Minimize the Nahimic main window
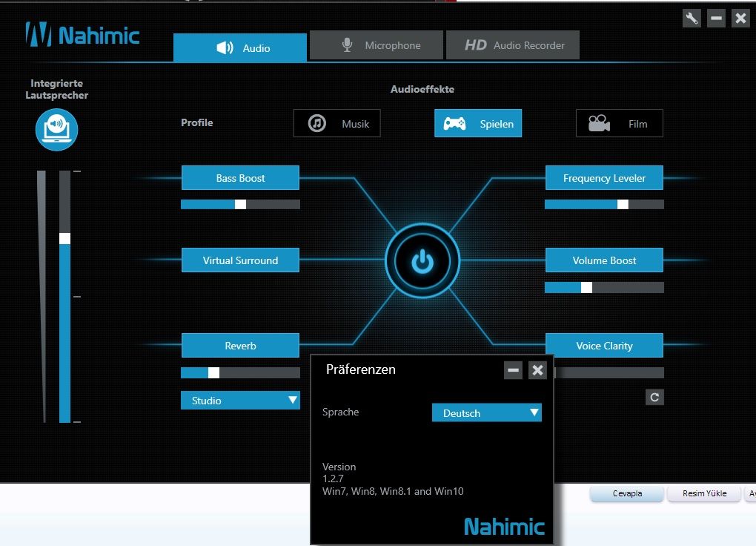 pos(716,19)
